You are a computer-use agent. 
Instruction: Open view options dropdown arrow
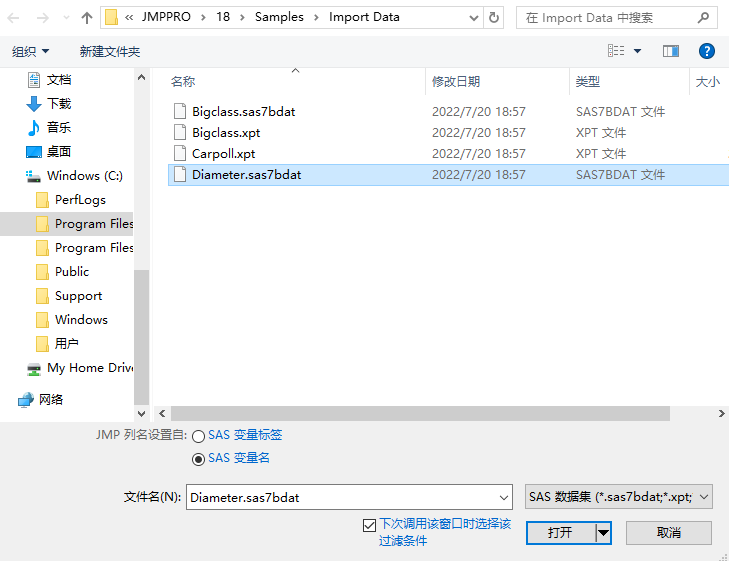(637, 51)
